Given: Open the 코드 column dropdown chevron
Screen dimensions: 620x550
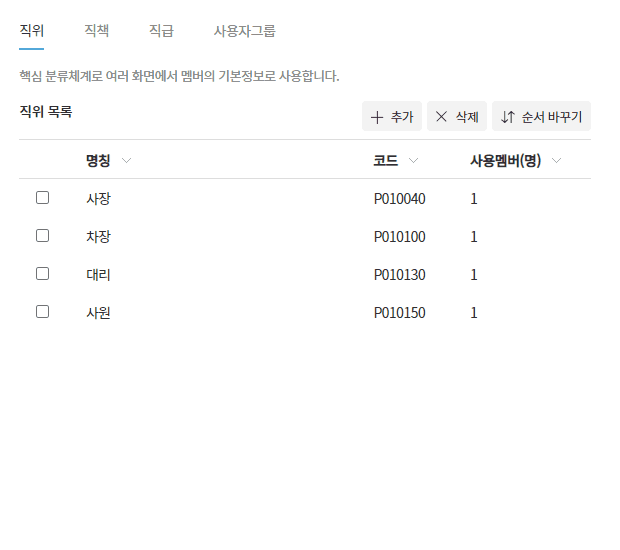Looking at the screenshot, I should (413, 161).
